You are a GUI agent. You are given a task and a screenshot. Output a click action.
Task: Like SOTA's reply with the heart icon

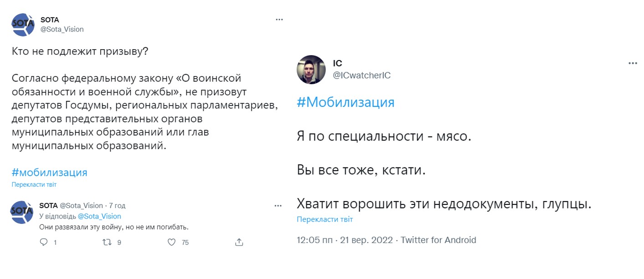172,243
